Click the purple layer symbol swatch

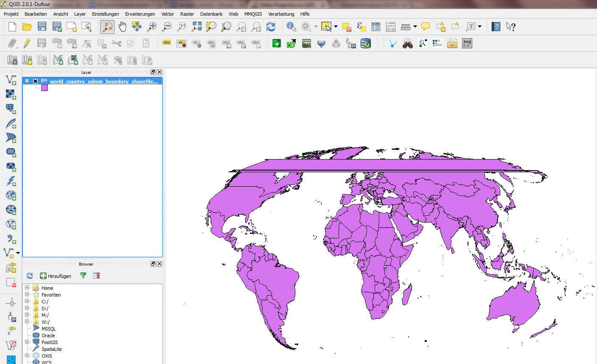tap(45, 88)
